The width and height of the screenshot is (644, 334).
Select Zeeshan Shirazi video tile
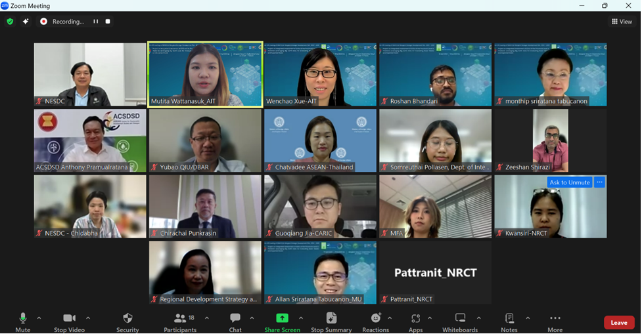[x=551, y=140]
